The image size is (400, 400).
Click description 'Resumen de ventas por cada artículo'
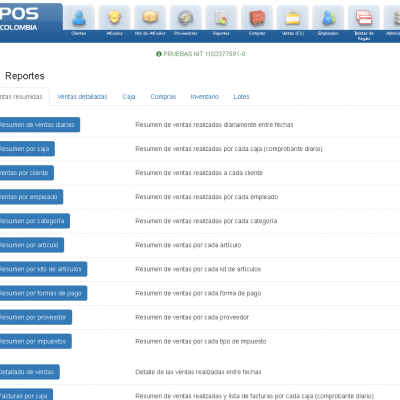[x=188, y=245]
